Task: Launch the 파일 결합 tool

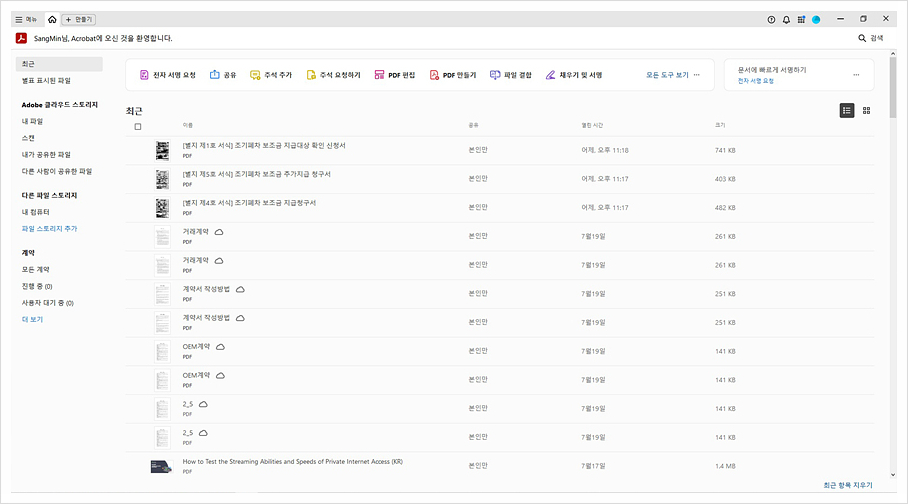Action: [x=511, y=75]
